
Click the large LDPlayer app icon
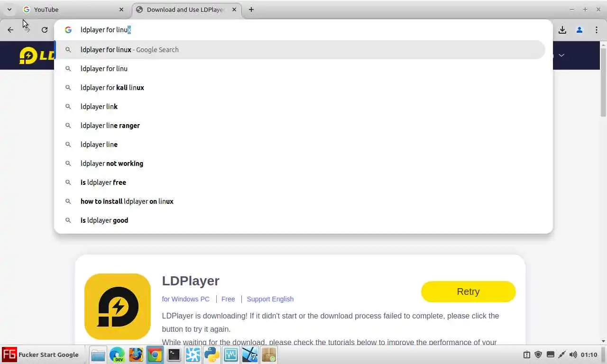click(118, 307)
